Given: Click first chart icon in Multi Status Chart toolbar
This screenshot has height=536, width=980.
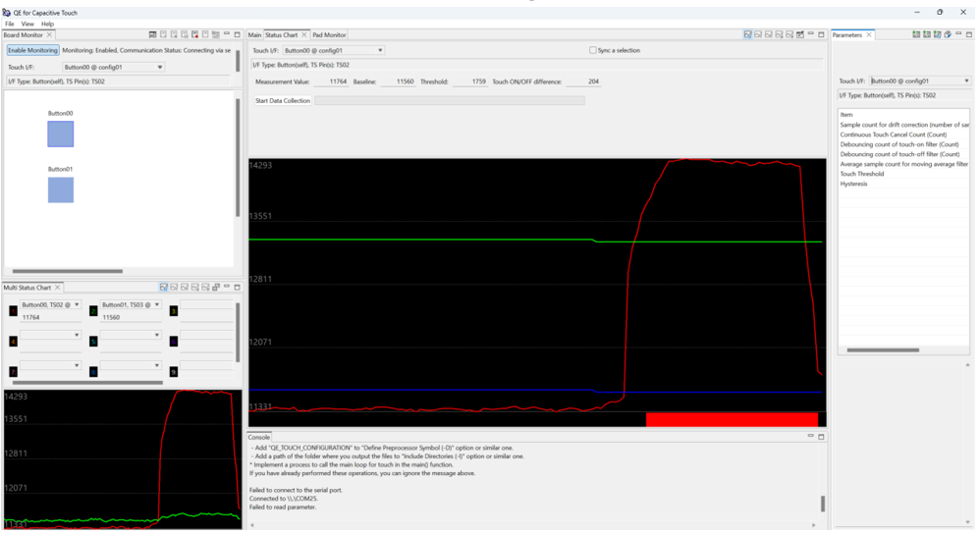Looking at the screenshot, I should tap(163, 288).
